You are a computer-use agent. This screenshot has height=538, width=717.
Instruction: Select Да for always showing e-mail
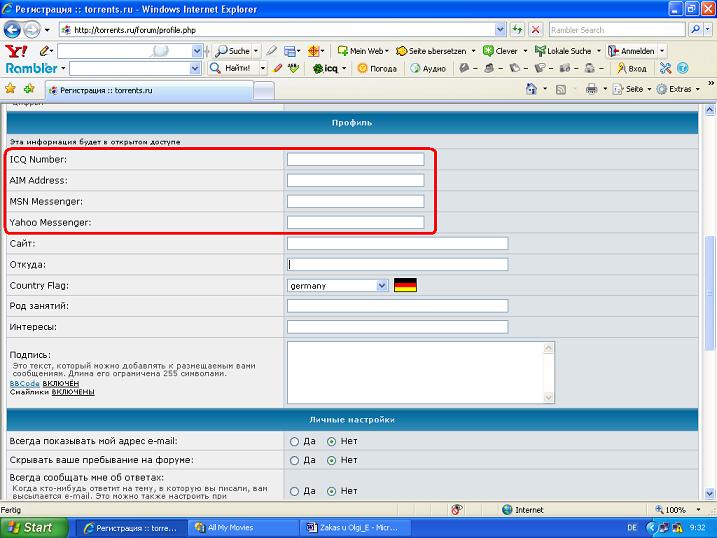pyautogui.click(x=294, y=442)
